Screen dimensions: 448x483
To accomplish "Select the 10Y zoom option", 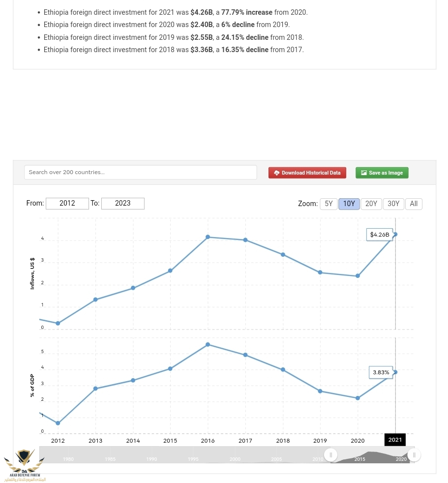I will 349,204.
